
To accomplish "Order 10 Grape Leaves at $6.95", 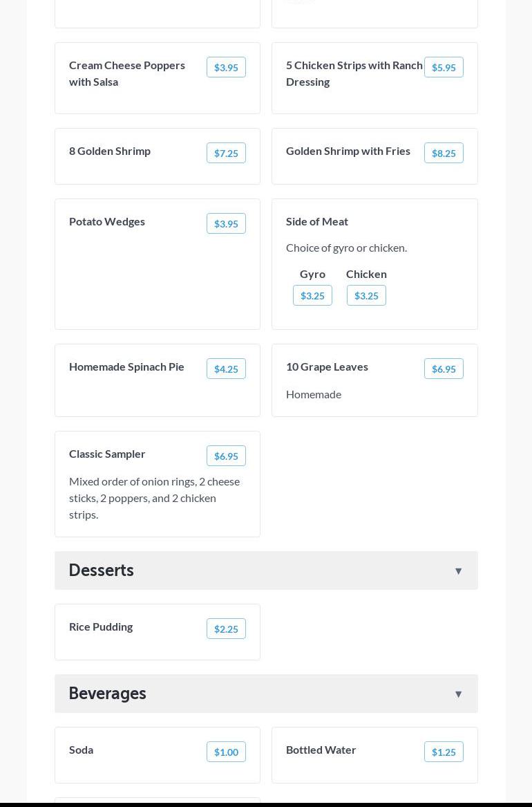I will (444, 369).
